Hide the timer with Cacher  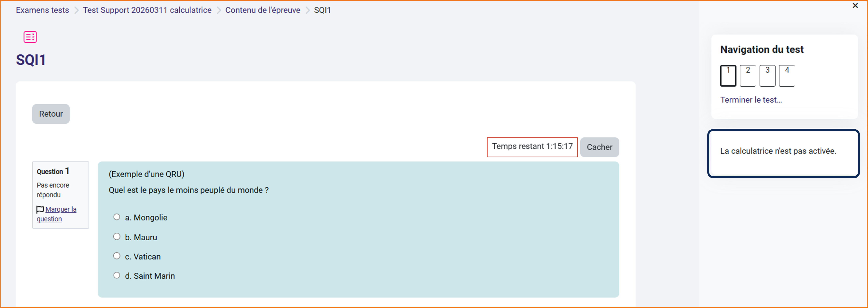(599, 147)
